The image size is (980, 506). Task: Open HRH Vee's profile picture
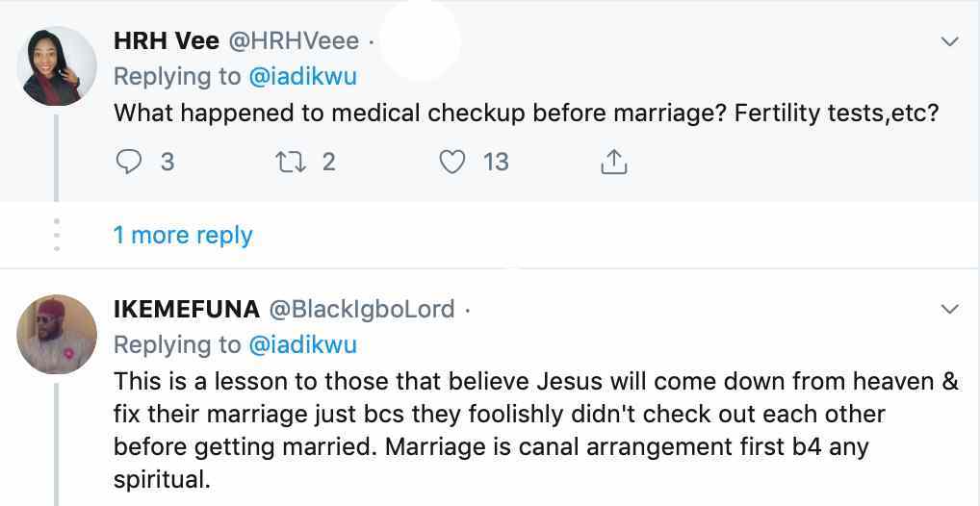click(x=58, y=66)
